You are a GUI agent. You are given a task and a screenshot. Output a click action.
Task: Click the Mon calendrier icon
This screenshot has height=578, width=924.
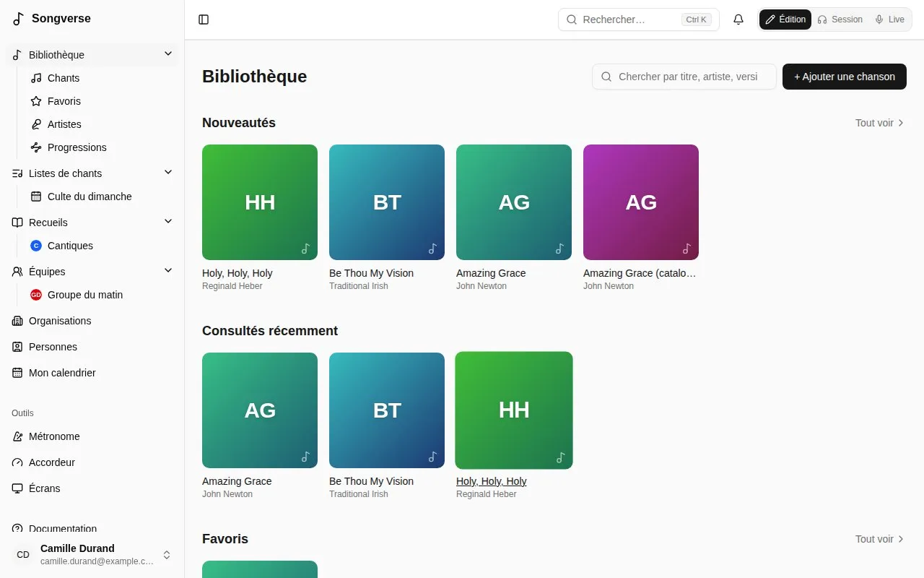[17, 373]
